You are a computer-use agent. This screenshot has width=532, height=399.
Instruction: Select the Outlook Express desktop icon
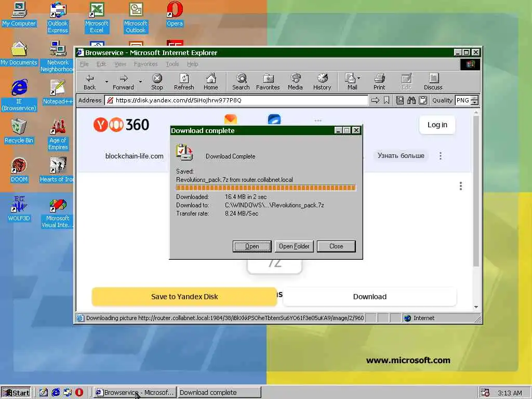pyautogui.click(x=58, y=18)
